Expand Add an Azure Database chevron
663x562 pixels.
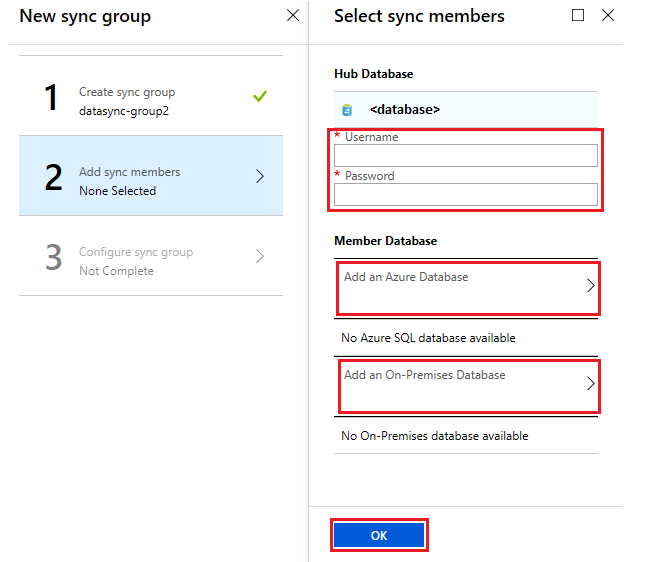(x=590, y=285)
